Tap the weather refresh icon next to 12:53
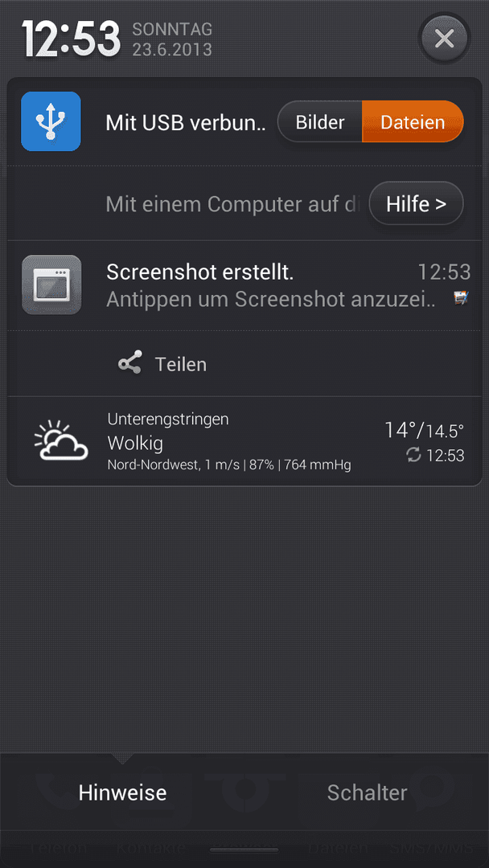The height and width of the screenshot is (868, 489). pos(413,456)
